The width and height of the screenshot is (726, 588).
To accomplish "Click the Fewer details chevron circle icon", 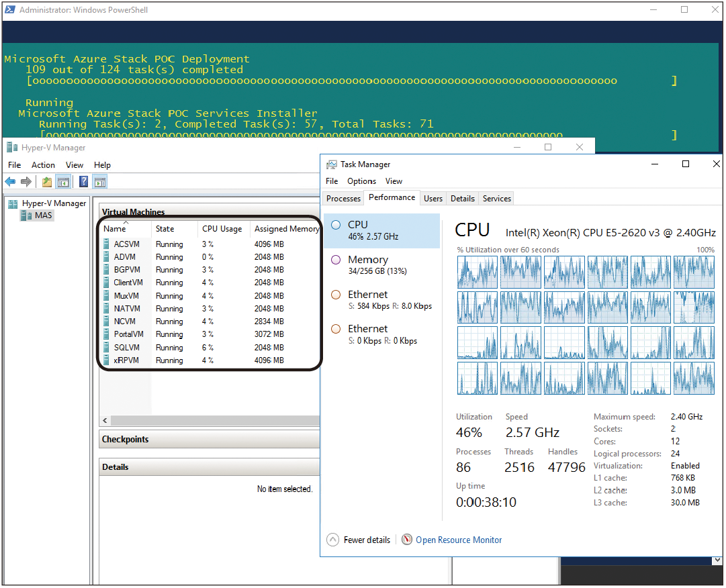I will 333,540.
